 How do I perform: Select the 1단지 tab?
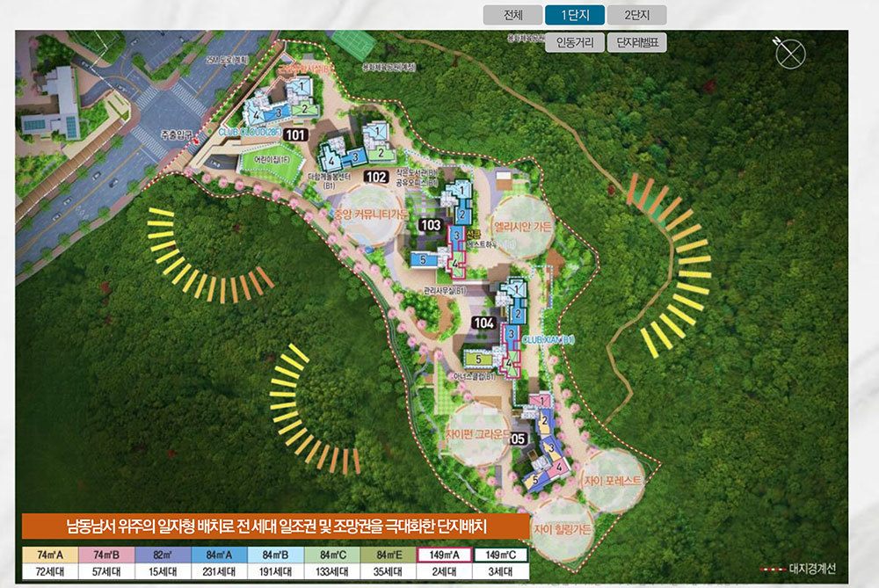[x=575, y=15]
